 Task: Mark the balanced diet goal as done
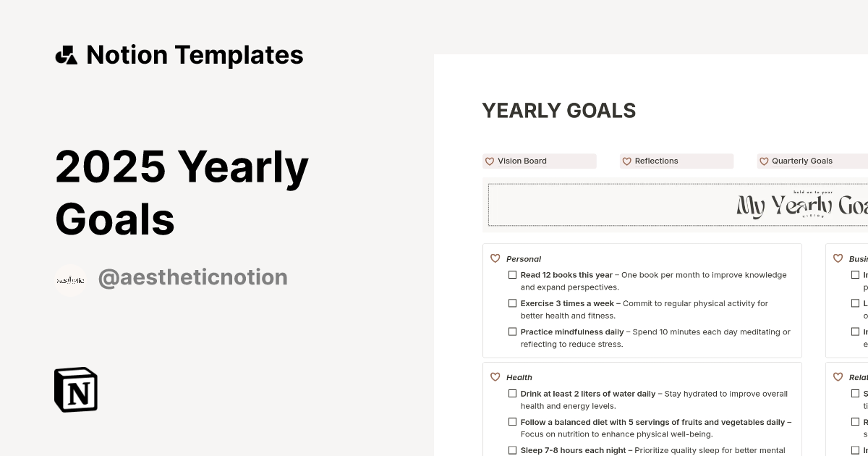[512, 422]
